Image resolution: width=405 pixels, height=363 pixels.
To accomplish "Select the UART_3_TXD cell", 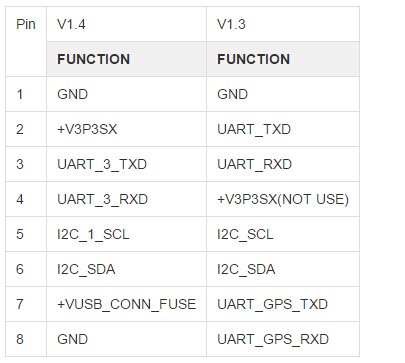I will click(x=126, y=164).
